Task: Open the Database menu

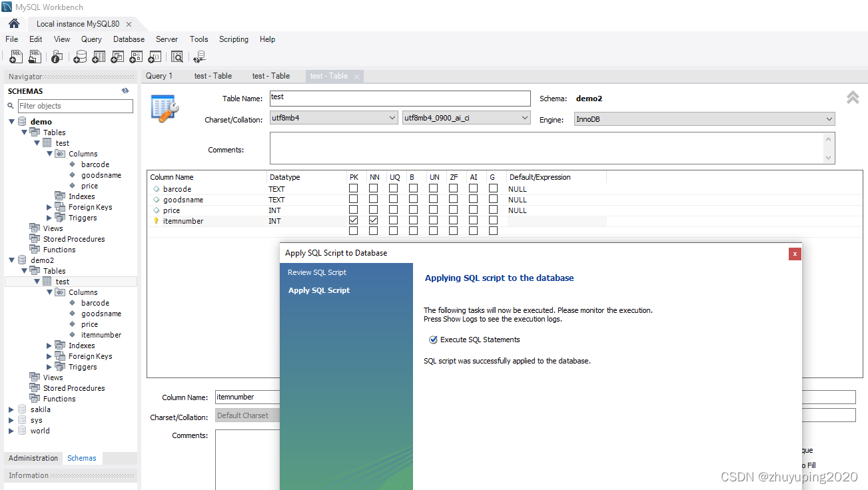Action: coord(129,39)
